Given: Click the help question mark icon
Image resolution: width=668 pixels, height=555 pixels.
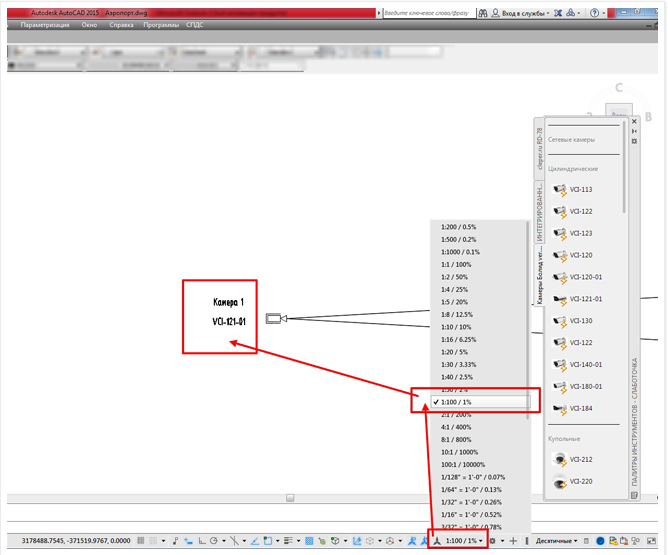Looking at the screenshot, I should [x=594, y=13].
